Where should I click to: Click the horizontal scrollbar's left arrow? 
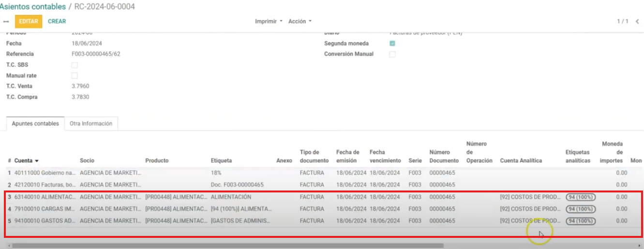coord(3,246)
